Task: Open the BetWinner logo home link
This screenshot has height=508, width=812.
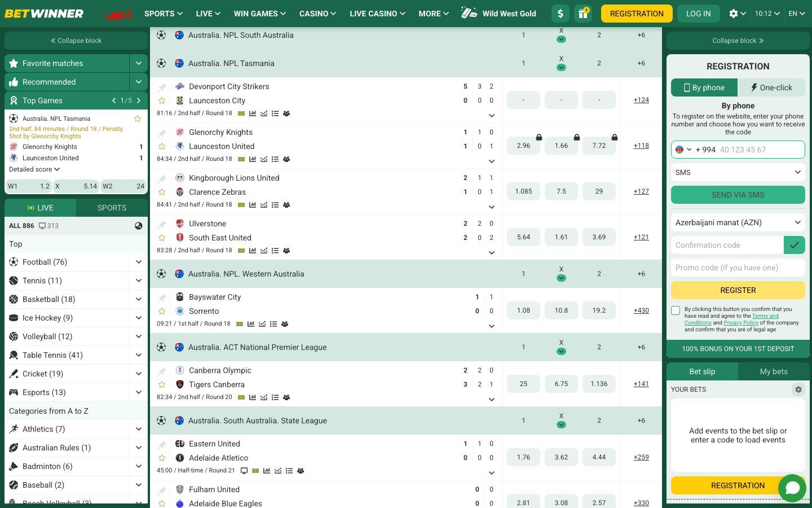Action: 44,14
